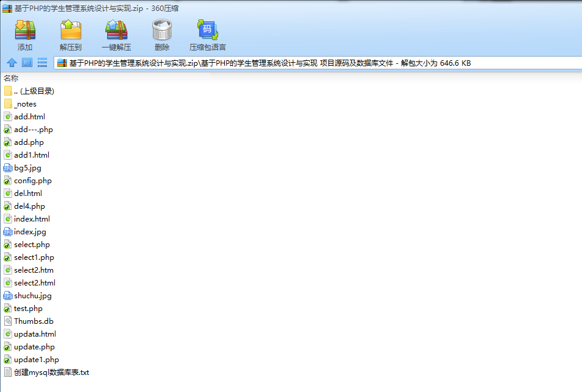Click the 一键解压 one-click extract icon
582x392 pixels.
point(116,30)
